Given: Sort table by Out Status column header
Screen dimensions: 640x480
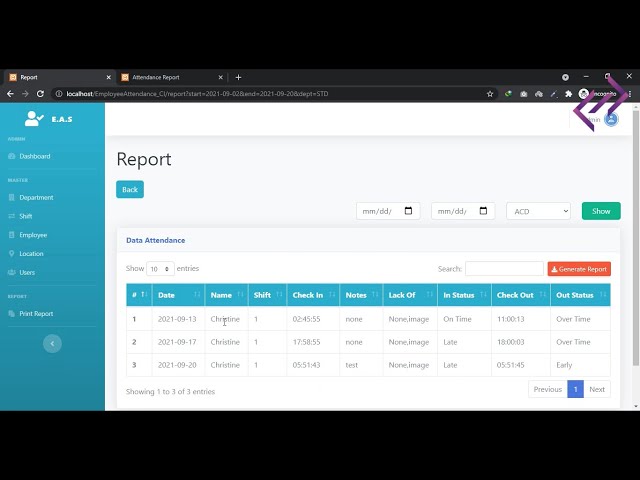Looking at the screenshot, I should click(580, 295).
